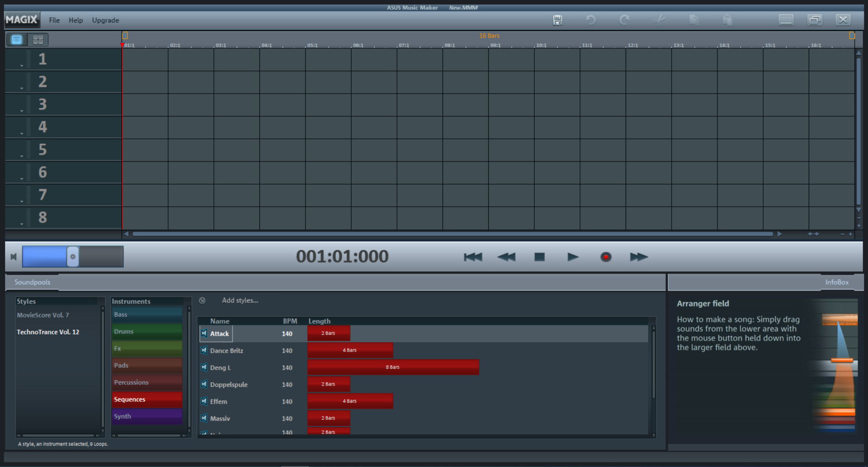The height and width of the screenshot is (467, 868).
Task: Click the circular icon beside Add styles
Action: (x=202, y=300)
